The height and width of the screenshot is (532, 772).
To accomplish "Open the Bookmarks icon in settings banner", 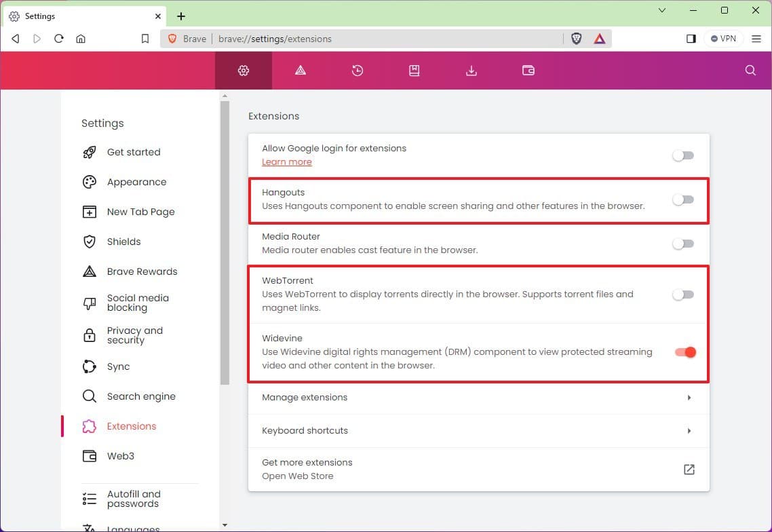I will click(414, 70).
